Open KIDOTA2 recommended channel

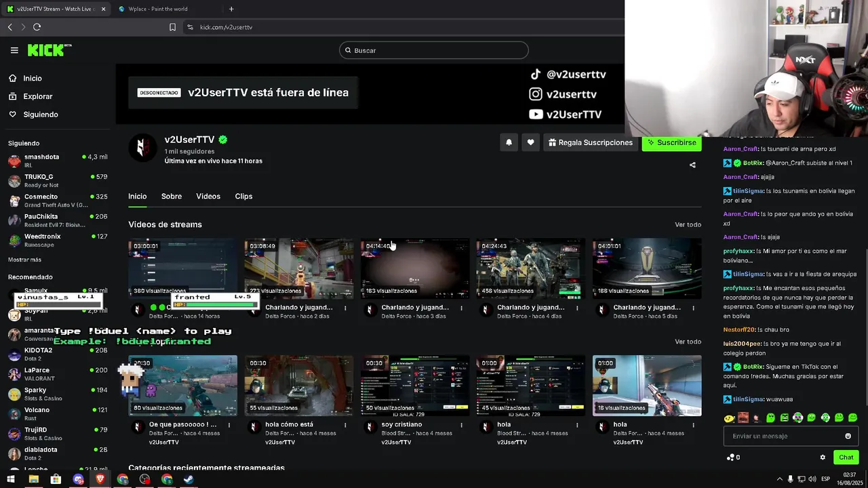click(x=58, y=354)
